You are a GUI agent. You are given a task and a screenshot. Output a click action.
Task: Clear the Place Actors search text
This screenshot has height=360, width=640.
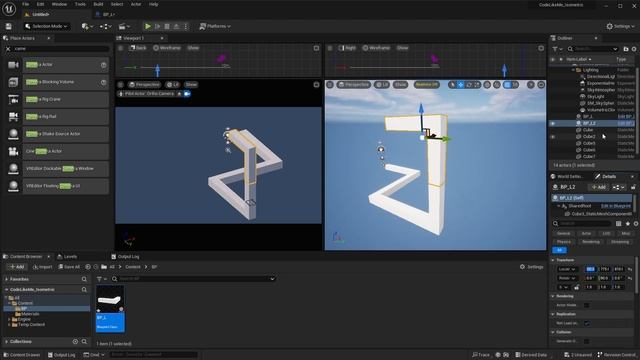(x=8, y=49)
